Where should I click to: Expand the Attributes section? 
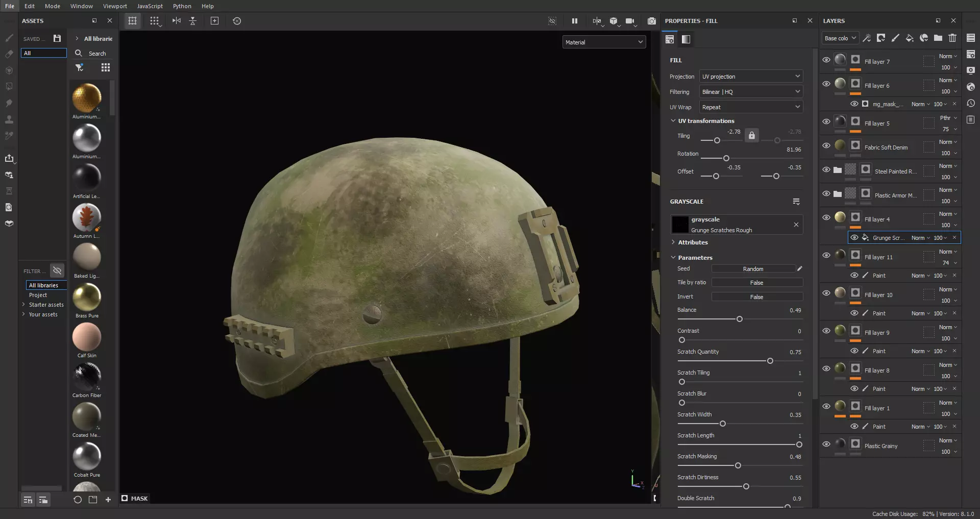tap(693, 242)
